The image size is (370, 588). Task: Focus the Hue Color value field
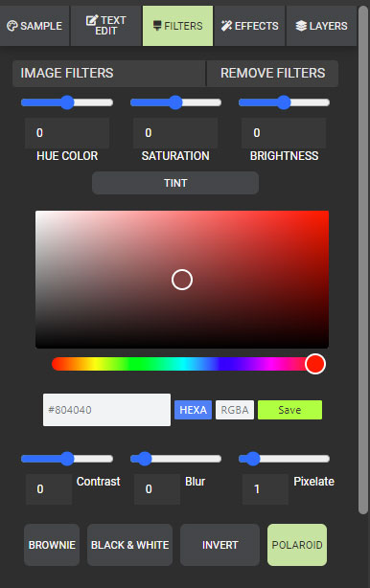(67, 133)
